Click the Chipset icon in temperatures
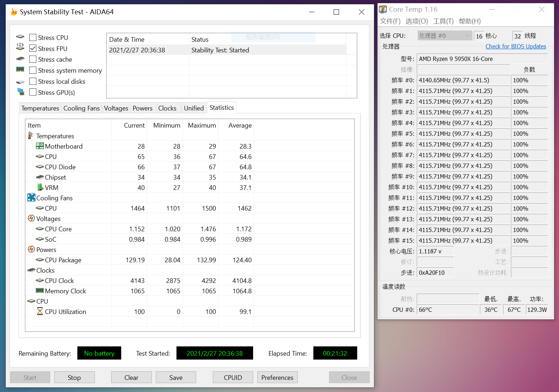Screen dimensions: 559x392 (x=40, y=177)
